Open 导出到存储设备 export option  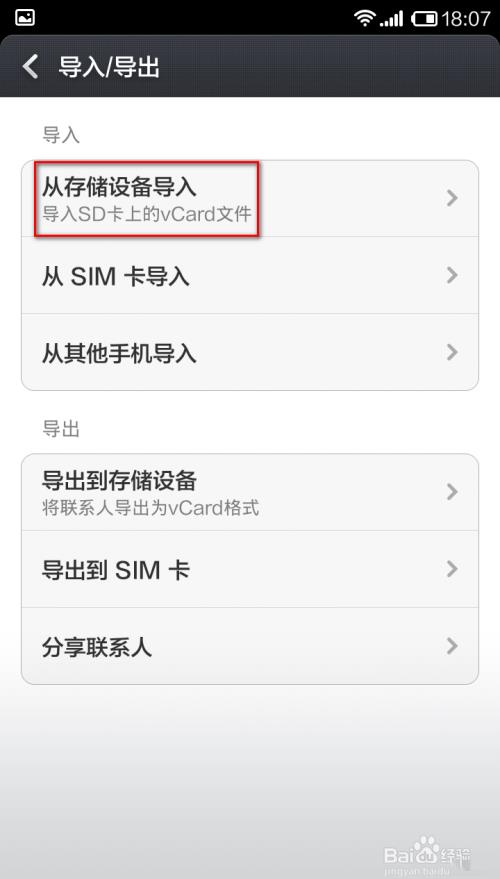250,492
